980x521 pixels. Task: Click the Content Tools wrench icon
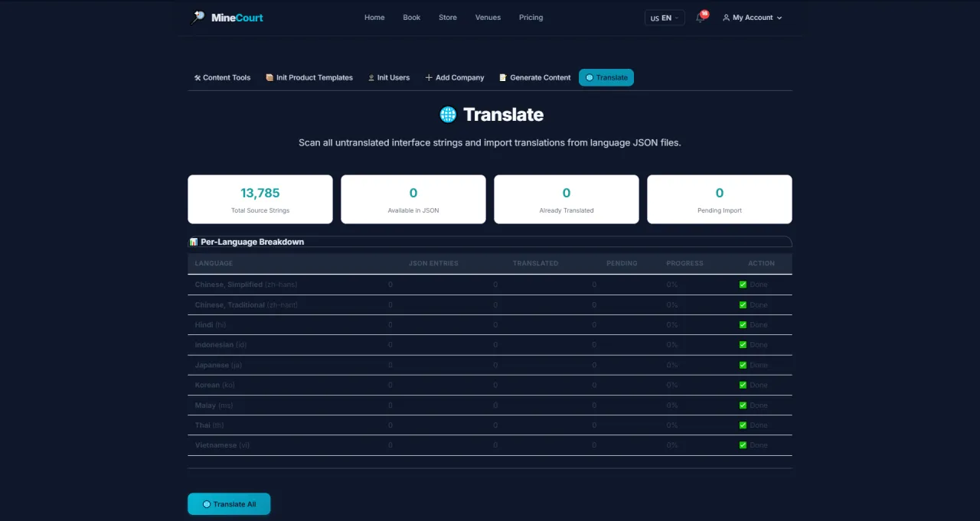[x=198, y=77]
